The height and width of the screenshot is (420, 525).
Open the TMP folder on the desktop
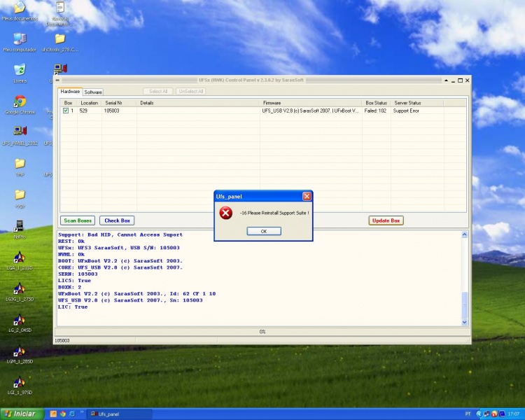20,167
